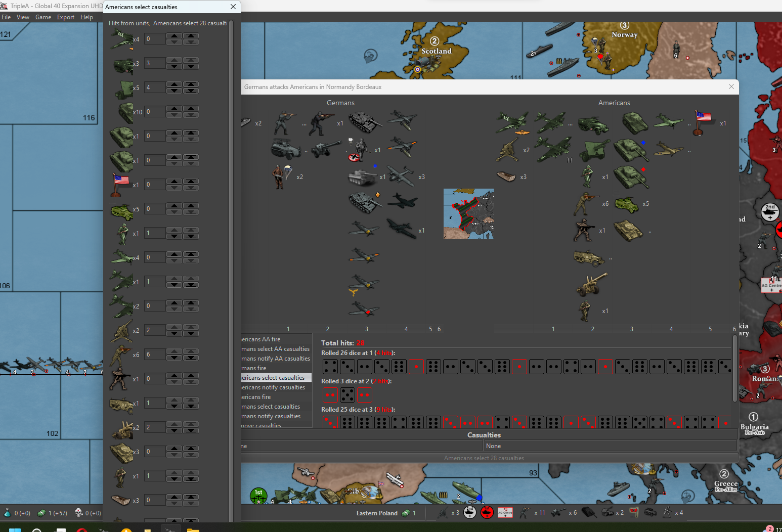
Task: Select the 'AA fire' step at top of list
Action: click(276, 339)
